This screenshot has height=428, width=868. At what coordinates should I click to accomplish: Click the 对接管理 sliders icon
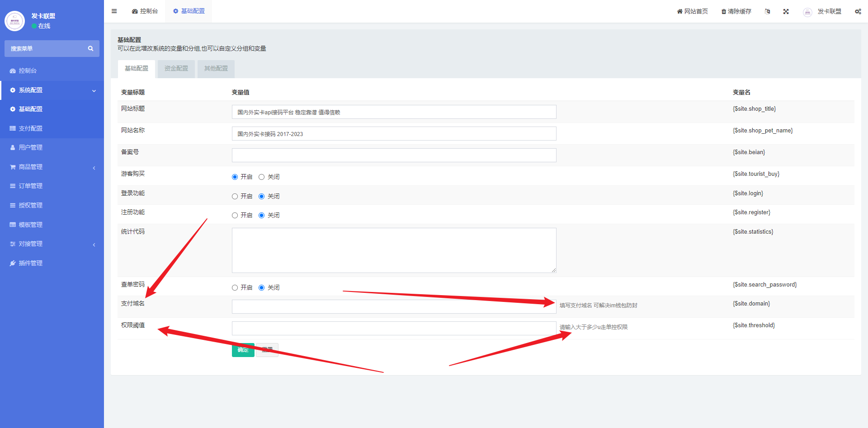coord(13,244)
